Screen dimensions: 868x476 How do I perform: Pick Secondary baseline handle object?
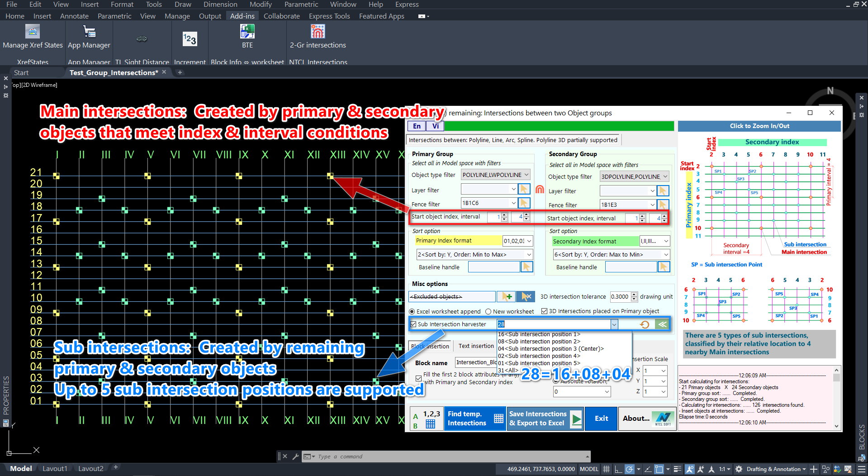pyautogui.click(x=664, y=267)
